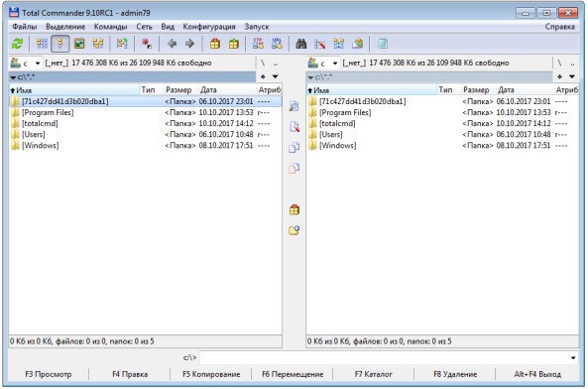This screenshot has height=389, width=588.
Task: Open file search with binoculars icon
Action: click(301, 44)
